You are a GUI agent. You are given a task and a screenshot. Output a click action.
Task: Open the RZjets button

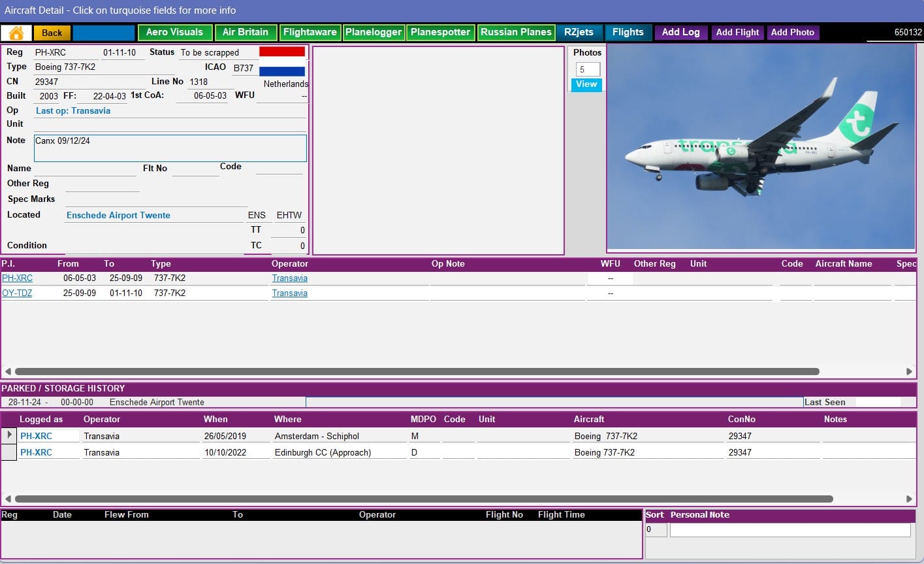[x=579, y=32]
